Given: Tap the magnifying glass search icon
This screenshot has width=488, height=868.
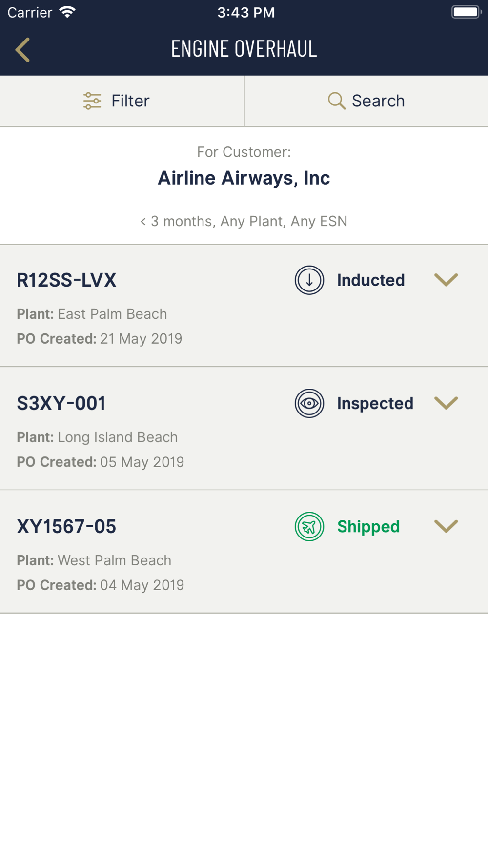Looking at the screenshot, I should click(x=336, y=101).
